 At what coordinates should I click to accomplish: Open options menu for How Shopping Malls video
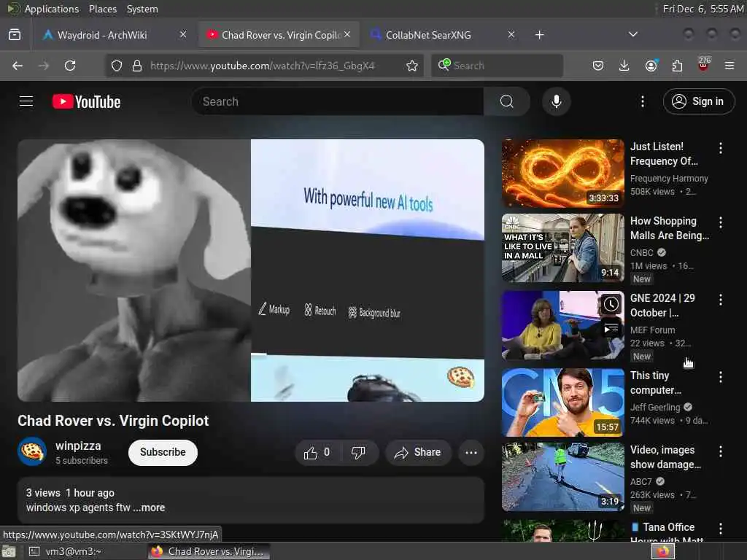point(720,222)
